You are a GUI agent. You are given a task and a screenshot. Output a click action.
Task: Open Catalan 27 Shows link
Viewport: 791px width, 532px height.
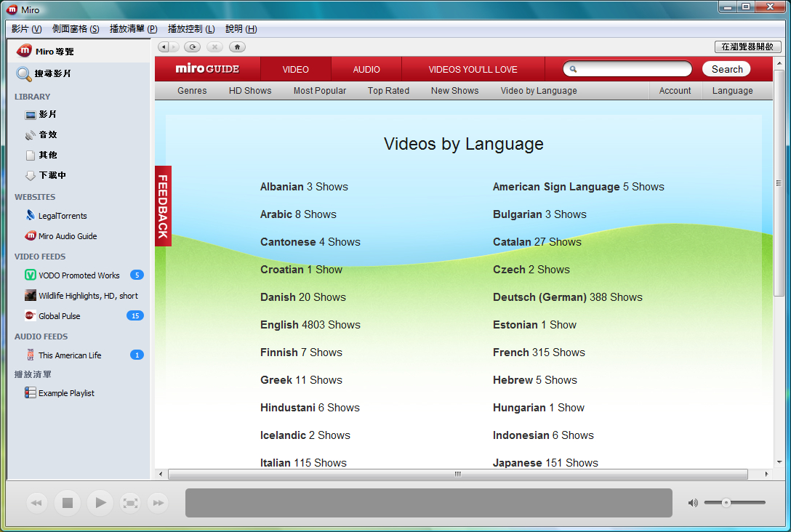(537, 242)
